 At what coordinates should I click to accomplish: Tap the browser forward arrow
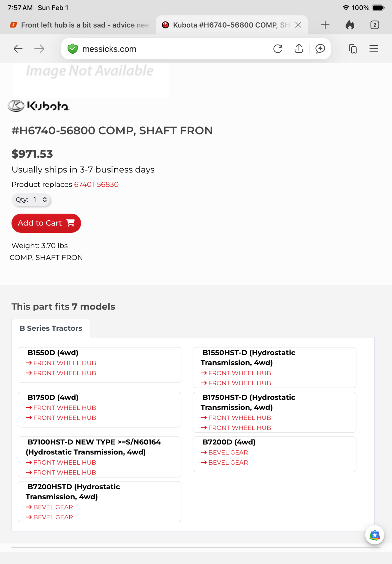pyautogui.click(x=39, y=49)
